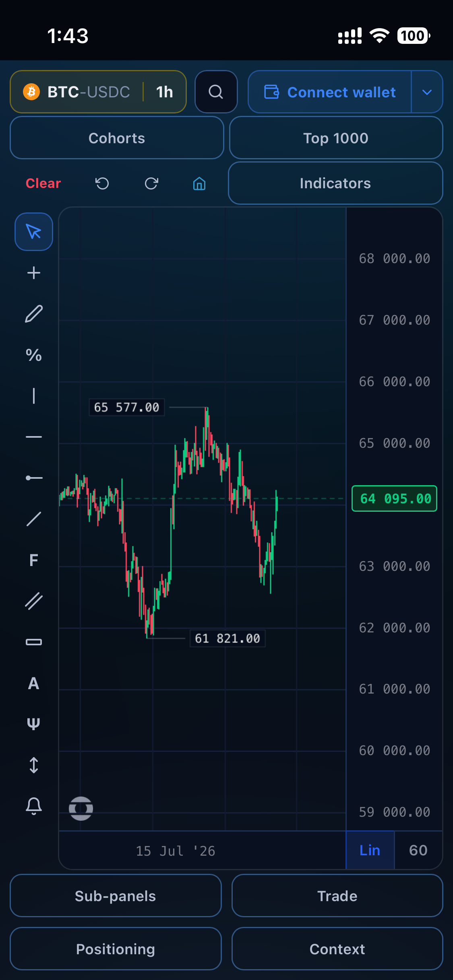Viewport: 453px width, 980px height.
Task: Select the percent measure tool
Action: coord(34,355)
